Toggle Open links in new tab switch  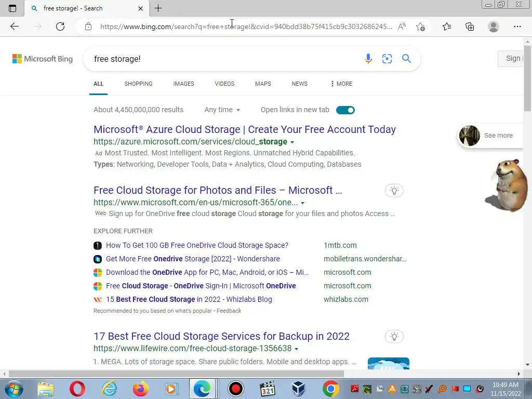pyautogui.click(x=345, y=110)
